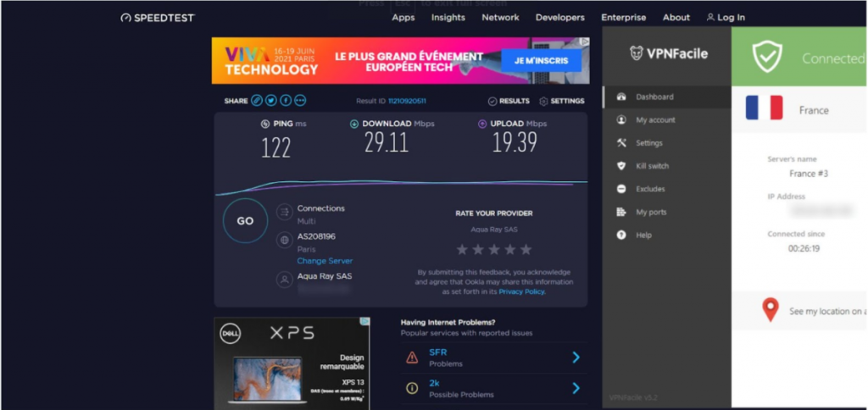
Task: Click the result ID 11210920511 link
Action: coord(407,102)
